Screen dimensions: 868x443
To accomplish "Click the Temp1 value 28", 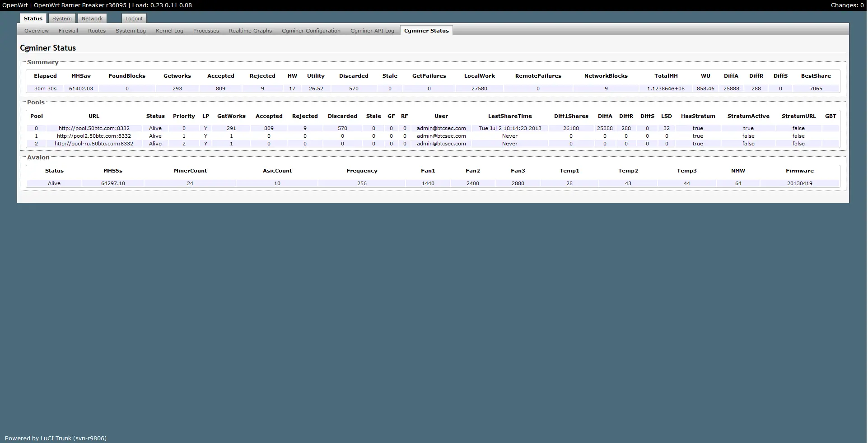I will click(x=569, y=183).
